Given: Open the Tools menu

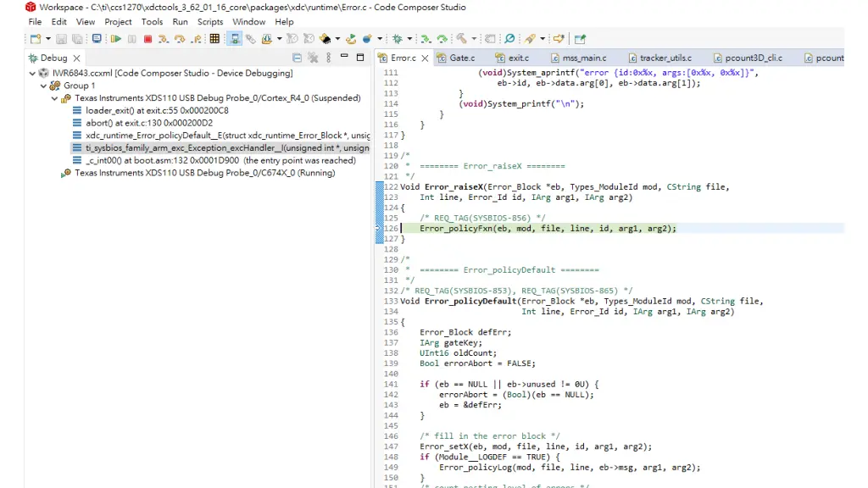Looking at the screenshot, I should pos(152,21).
